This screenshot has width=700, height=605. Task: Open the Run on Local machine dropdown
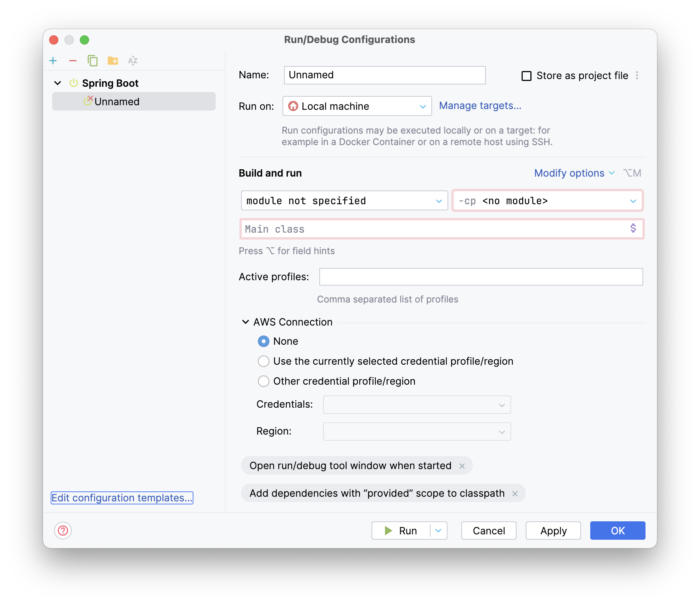pyautogui.click(x=357, y=106)
